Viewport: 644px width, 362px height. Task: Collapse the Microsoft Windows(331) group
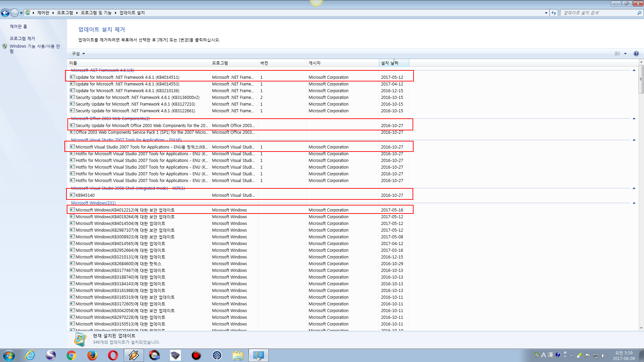tap(634, 203)
